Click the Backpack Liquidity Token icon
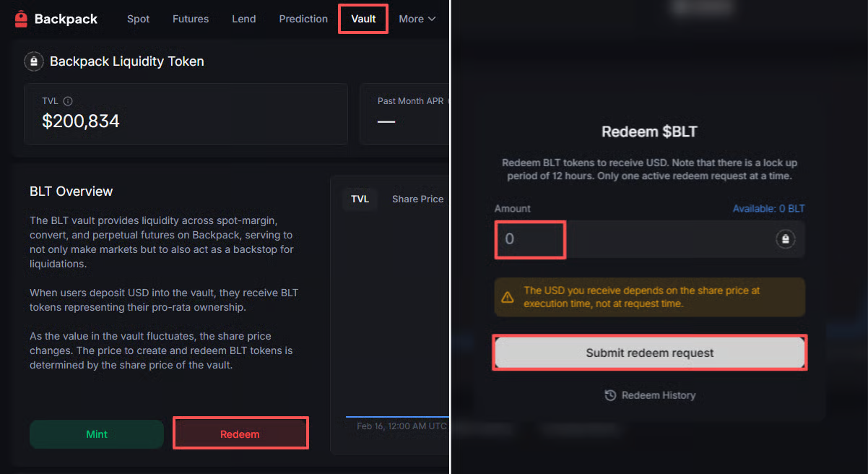 [34, 61]
